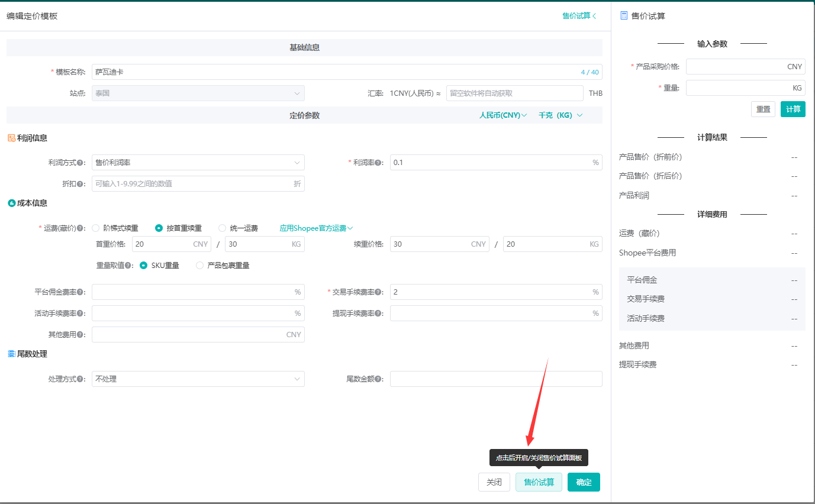Choose 产品包裹重量 for weight value
The width and height of the screenshot is (815, 504).
pos(200,266)
